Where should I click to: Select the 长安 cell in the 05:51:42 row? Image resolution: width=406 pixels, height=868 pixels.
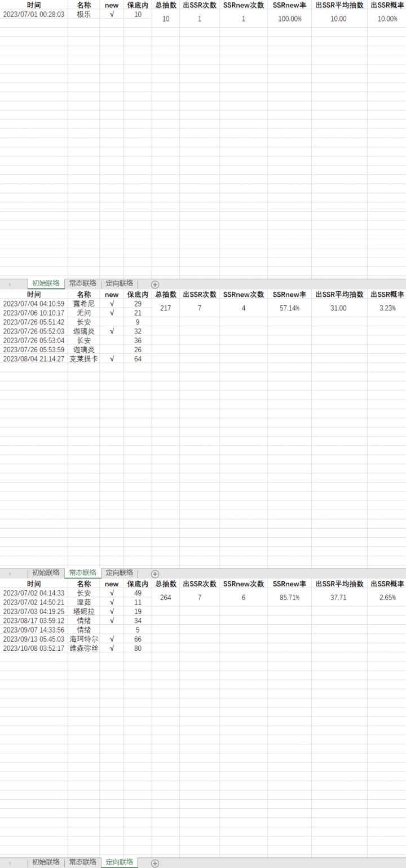pos(83,322)
